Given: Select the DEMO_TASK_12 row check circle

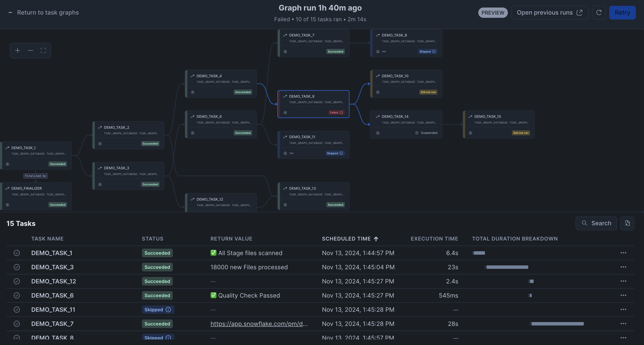Looking at the screenshot, I should (17, 281).
